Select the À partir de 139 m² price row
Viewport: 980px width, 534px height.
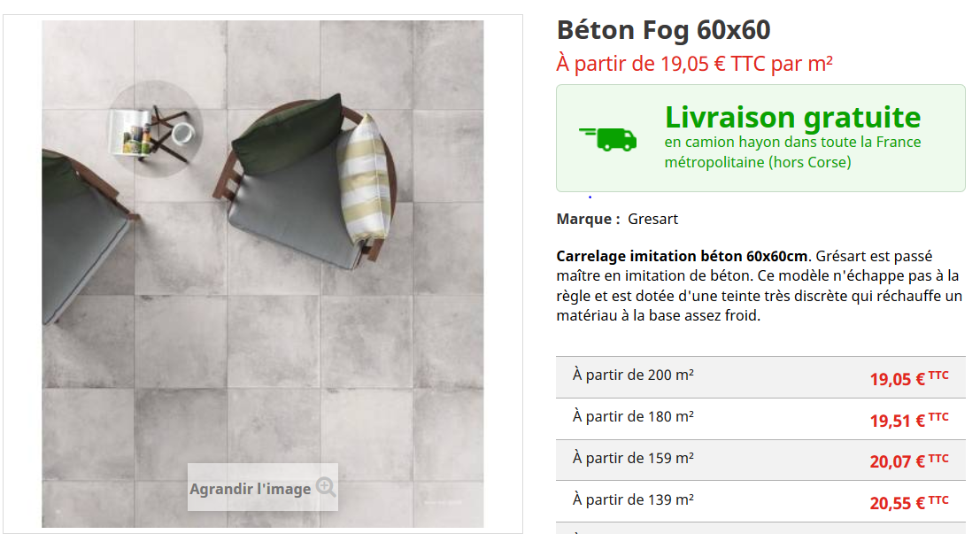tap(760, 501)
